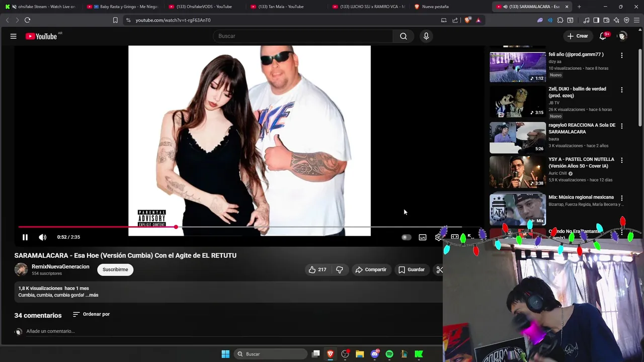Open the more options menu for Música regional mexicana
Screen dimensions: 644x362
point(622,198)
